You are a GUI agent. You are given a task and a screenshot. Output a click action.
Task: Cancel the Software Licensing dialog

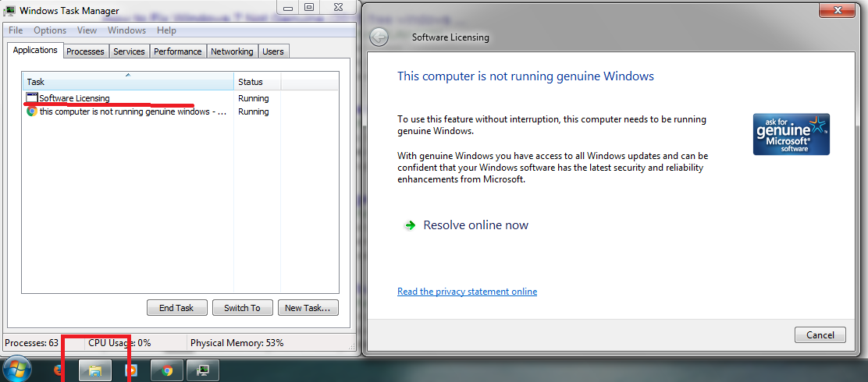click(x=820, y=335)
